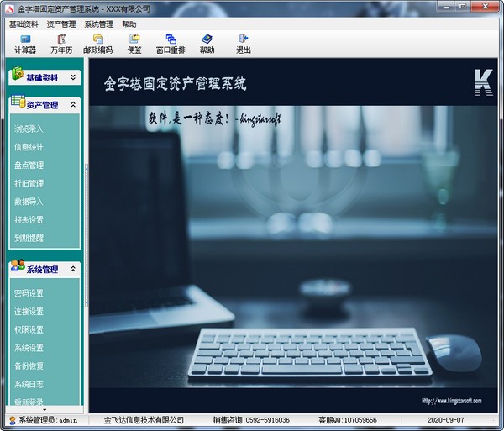Open 信息统计 in the sidebar
The width and height of the screenshot is (504, 431).
29,147
